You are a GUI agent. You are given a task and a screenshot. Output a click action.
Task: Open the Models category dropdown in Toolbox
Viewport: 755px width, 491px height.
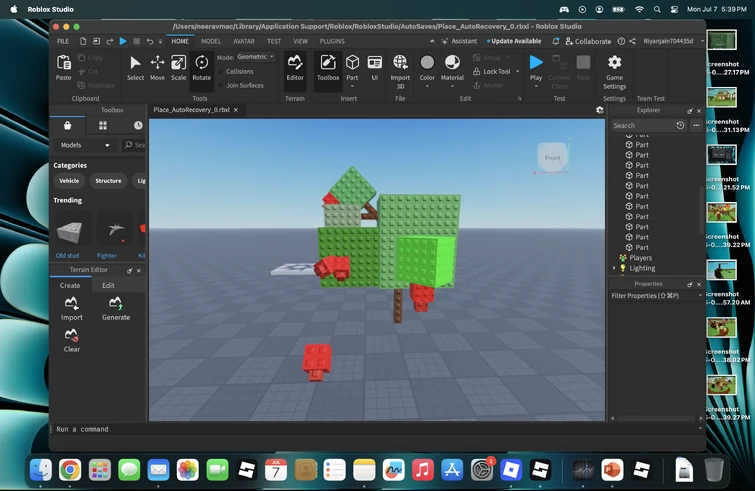click(x=85, y=145)
